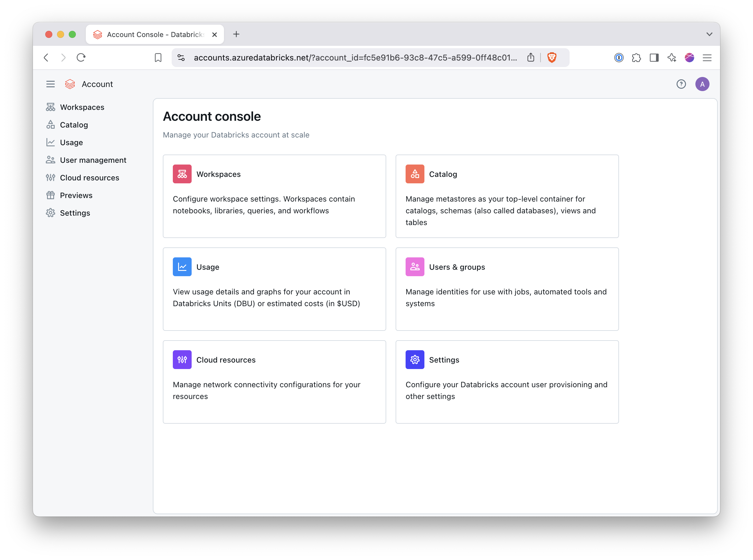Click 'Manage metastores' Catalog card description
This screenshot has height=560, width=753.
(x=501, y=210)
